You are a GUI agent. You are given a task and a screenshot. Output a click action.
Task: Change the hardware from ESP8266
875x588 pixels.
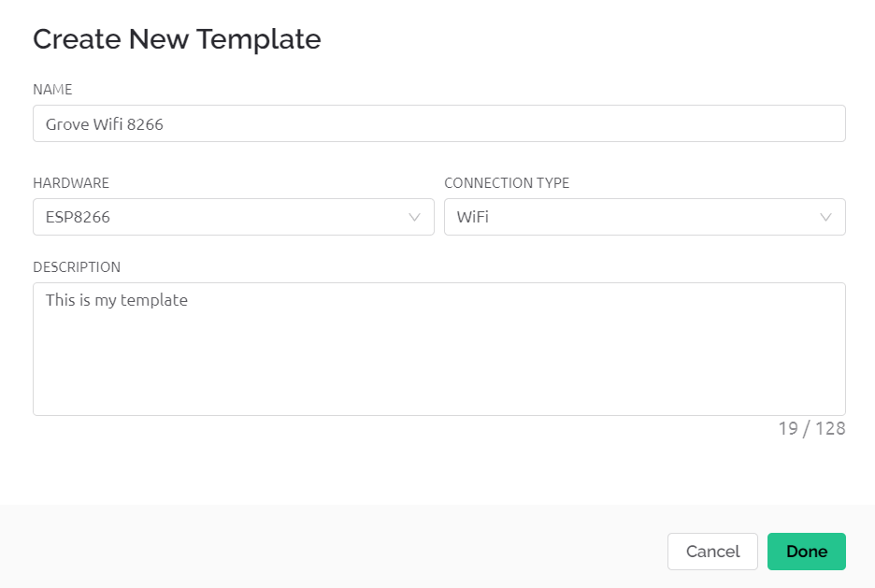pyautogui.click(x=234, y=217)
